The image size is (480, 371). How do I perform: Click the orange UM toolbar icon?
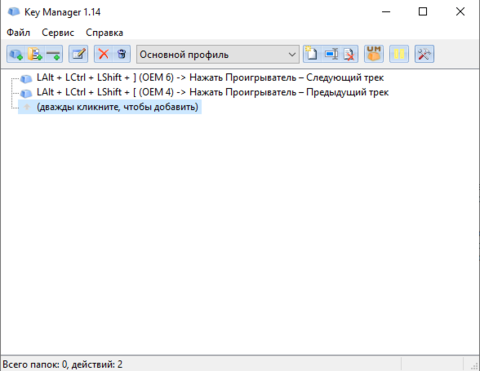pos(374,54)
